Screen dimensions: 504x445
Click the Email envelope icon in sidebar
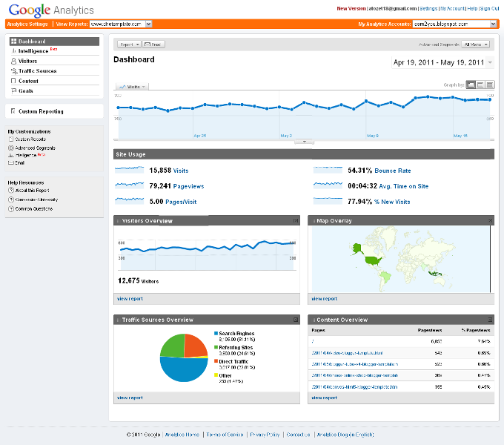11,162
